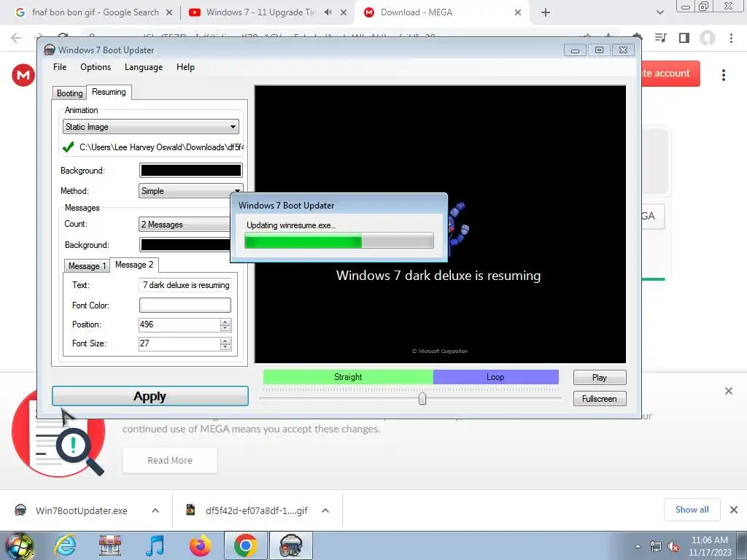
Task: Click the green Straight segment
Action: 348,377
